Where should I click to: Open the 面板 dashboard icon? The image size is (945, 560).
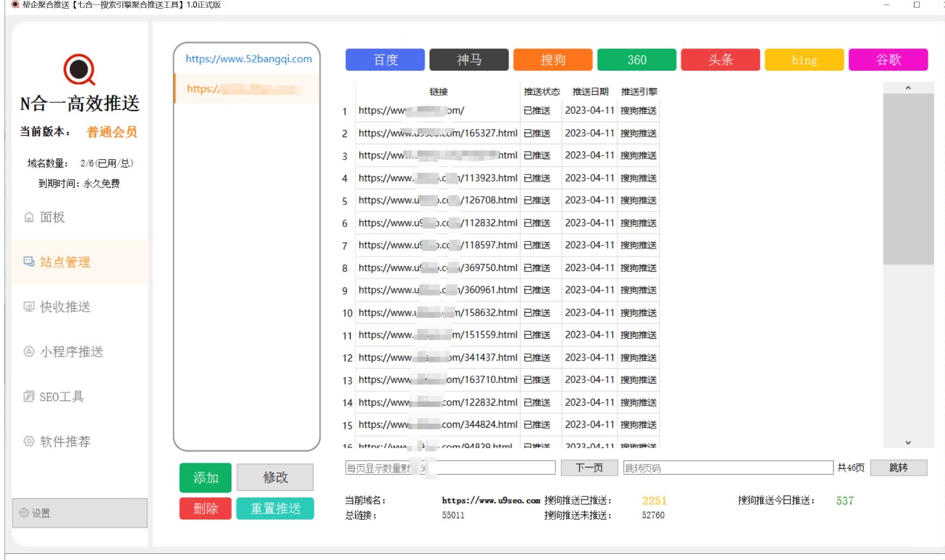29,217
